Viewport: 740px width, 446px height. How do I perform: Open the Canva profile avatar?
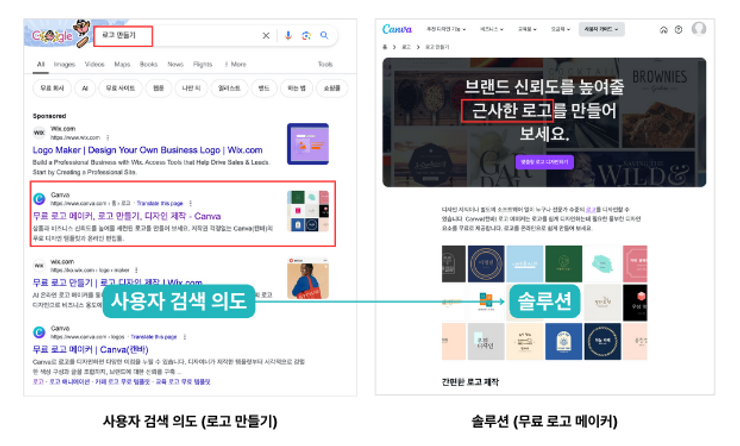coord(699,29)
